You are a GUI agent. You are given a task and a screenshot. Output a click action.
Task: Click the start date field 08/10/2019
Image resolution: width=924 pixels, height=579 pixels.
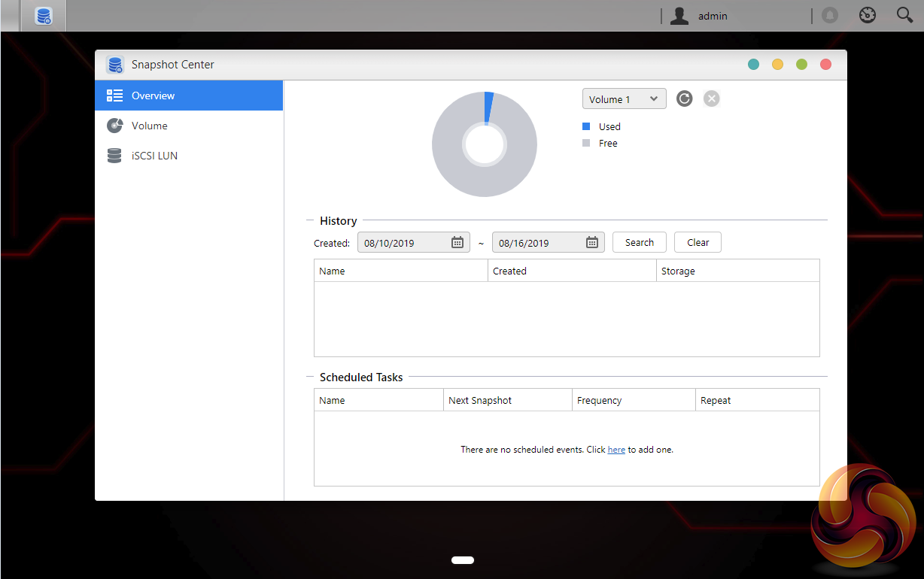pyautogui.click(x=403, y=243)
